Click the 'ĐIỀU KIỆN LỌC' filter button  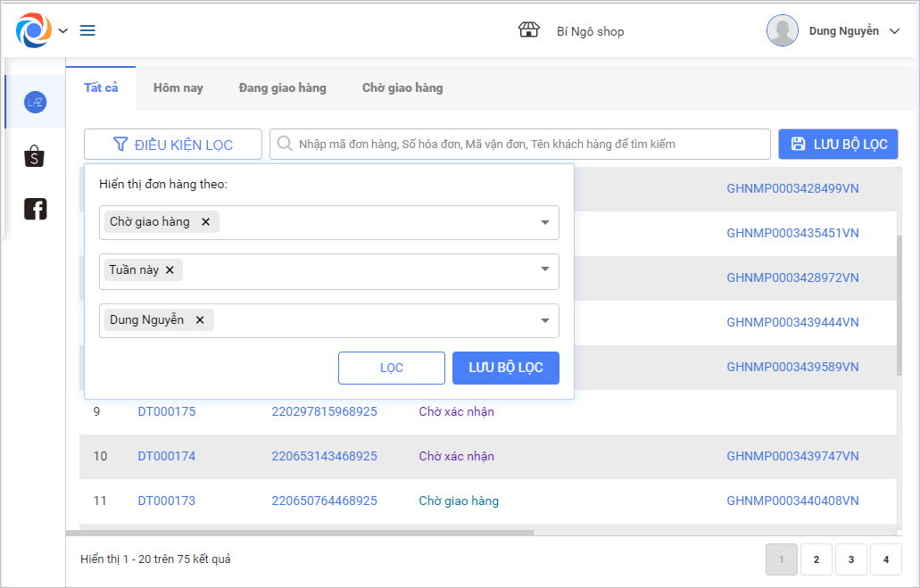(173, 145)
